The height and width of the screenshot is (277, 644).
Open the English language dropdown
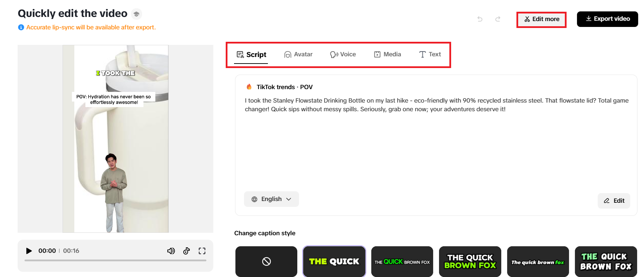[271, 199]
